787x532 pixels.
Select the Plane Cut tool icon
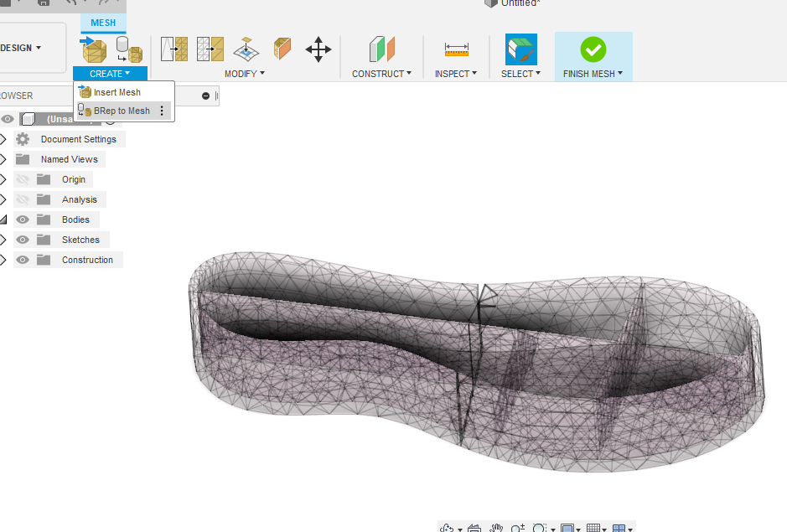coord(246,49)
